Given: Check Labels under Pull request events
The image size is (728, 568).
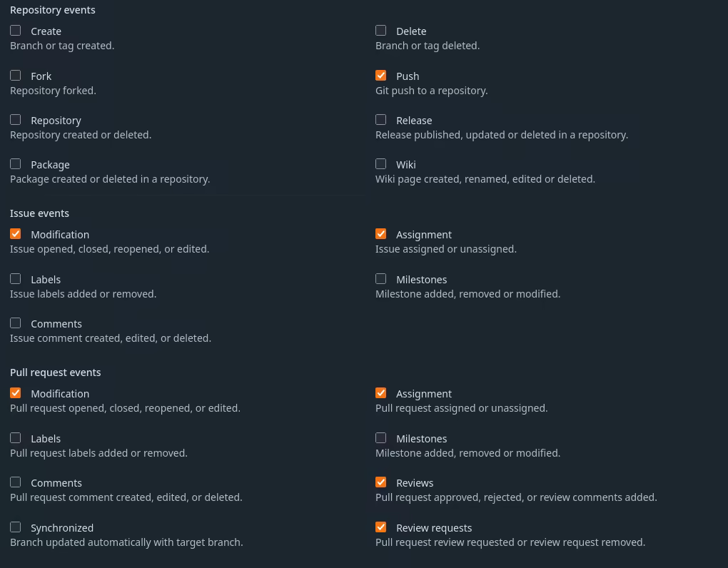Looking at the screenshot, I should coord(16,438).
